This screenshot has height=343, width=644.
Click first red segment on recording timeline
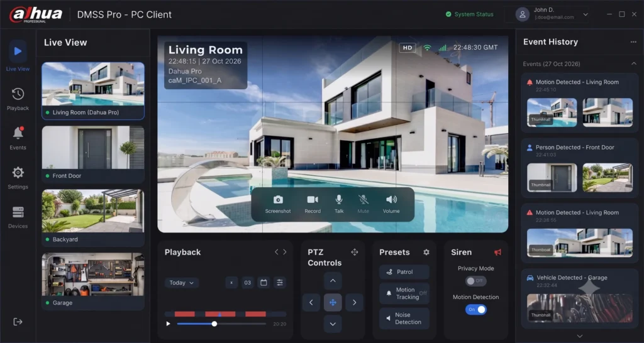184,314
